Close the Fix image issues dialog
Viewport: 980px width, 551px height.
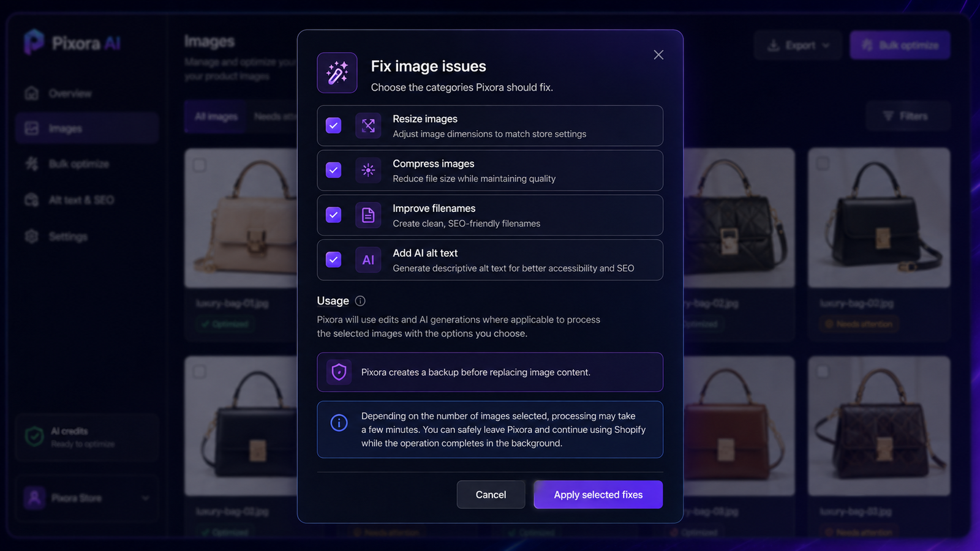(x=658, y=55)
